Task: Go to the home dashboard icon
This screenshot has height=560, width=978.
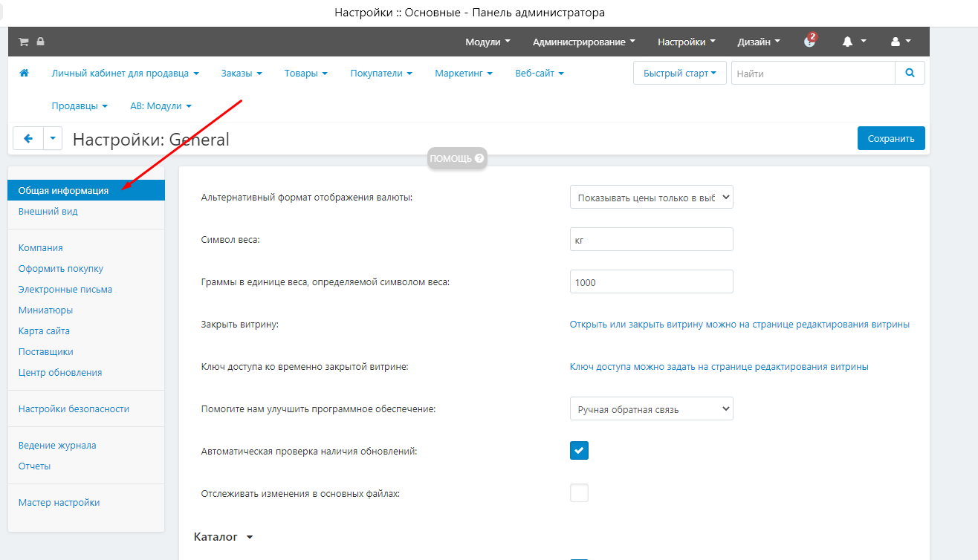Action: [24, 73]
